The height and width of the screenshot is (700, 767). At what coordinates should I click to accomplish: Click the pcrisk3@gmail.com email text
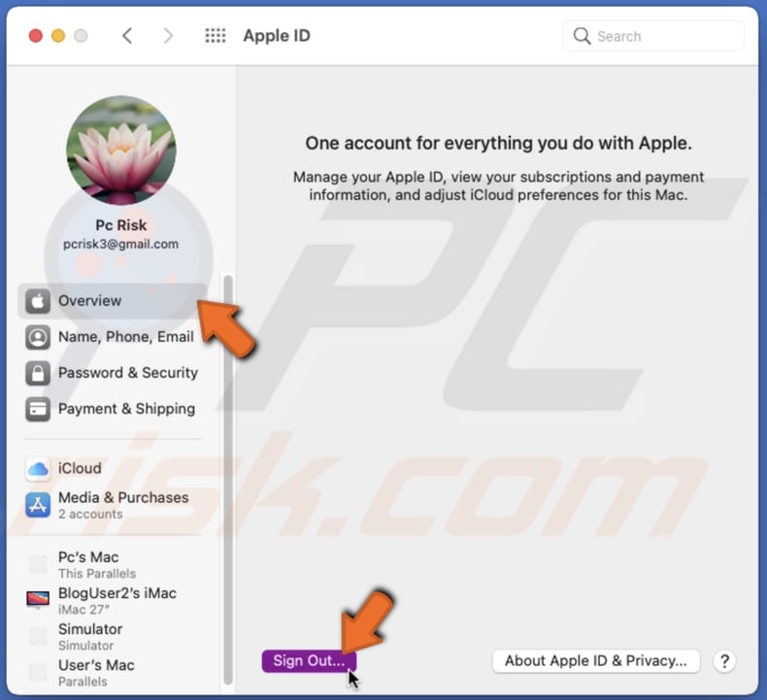click(x=120, y=244)
